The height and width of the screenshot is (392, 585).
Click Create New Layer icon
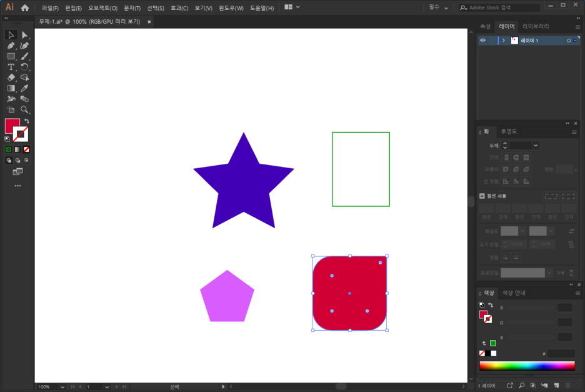pyautogui.click(x=556, y=385)
